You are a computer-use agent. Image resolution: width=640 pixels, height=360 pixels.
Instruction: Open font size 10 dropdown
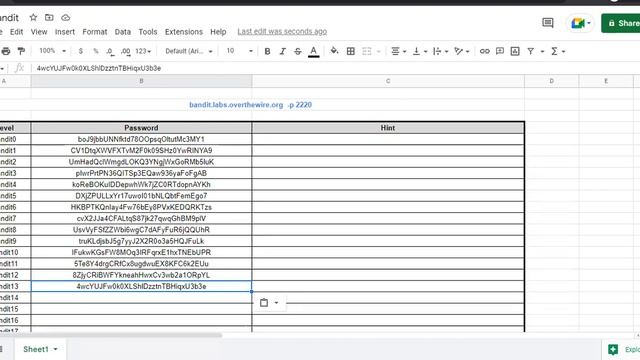click(240, 51)
